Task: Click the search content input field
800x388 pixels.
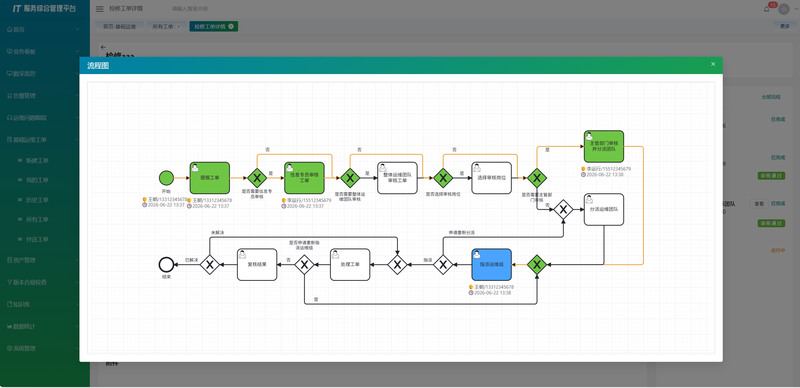Action: pyautogui.click(x=214, y=9)
